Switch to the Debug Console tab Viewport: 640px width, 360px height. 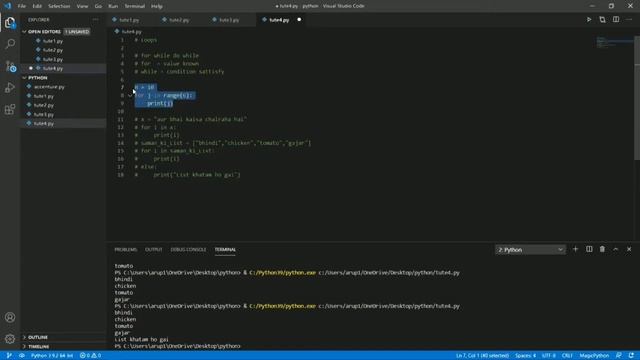tap(188, 249)
